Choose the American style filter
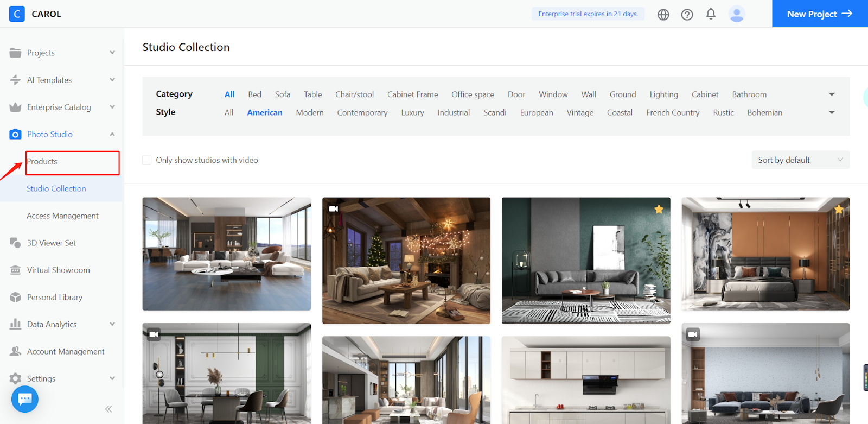The image size is (868, 424). pyautogui.click(x=265, y=112)
